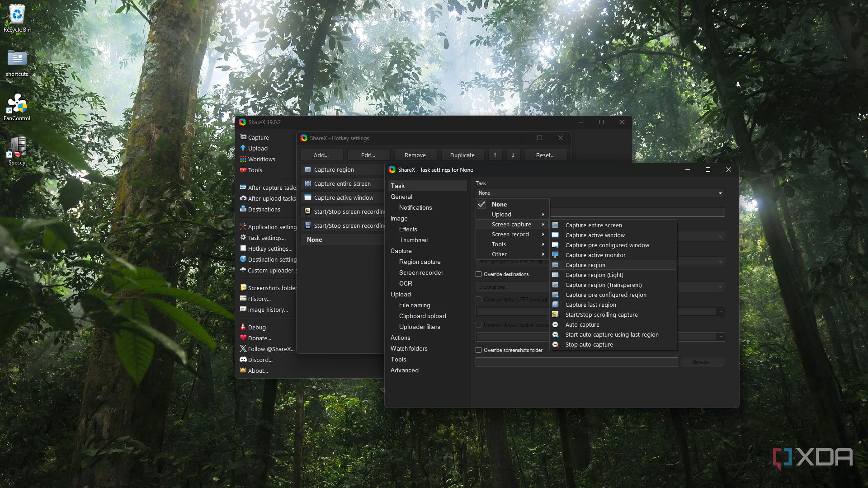Click the Start/Stop scrolling capture icon
The width and height of the screenshot is (868, 488).
coord(555,314)
